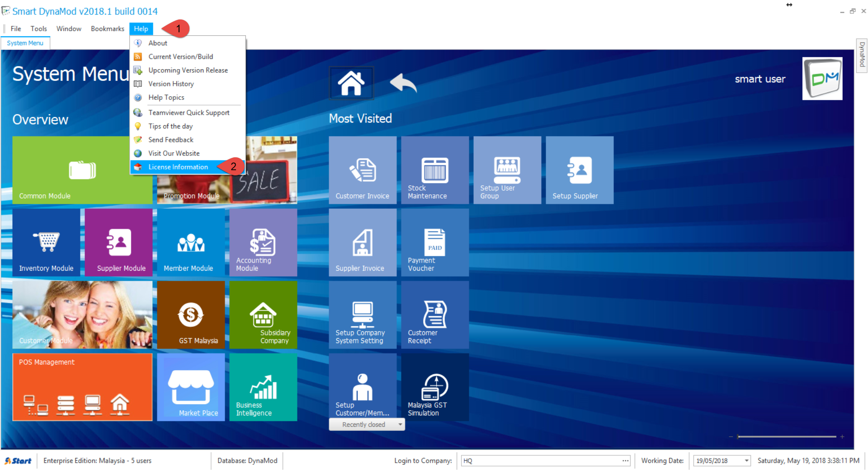Screen dimensions: 868x471
Task: Open the Market Place tile
Action: [x=191, y=387]
